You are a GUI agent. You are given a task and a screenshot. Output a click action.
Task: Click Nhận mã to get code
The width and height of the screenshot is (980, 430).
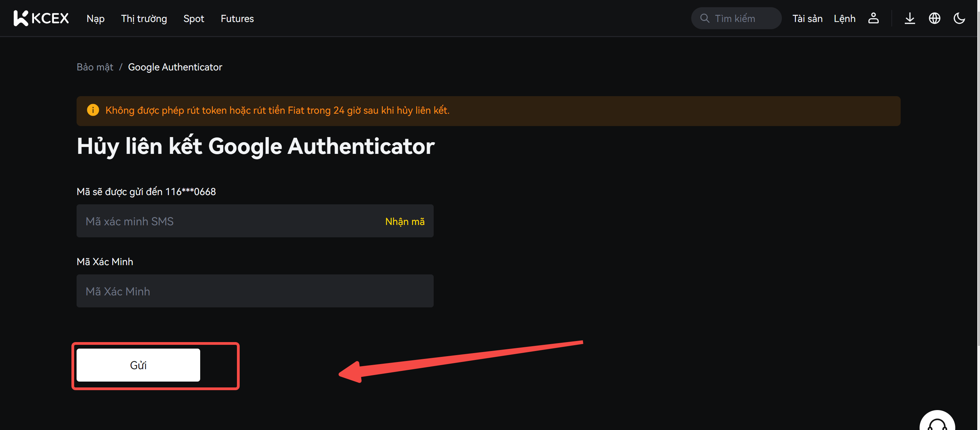point(405,222)
